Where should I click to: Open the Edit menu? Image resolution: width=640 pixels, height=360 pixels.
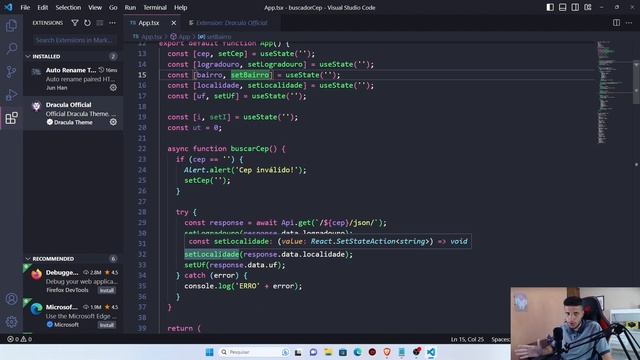[42, 7]
